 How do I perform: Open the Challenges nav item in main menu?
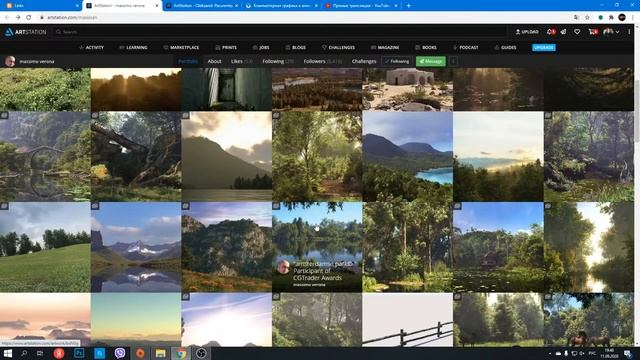pyautogui.click(x=338, y=48)
